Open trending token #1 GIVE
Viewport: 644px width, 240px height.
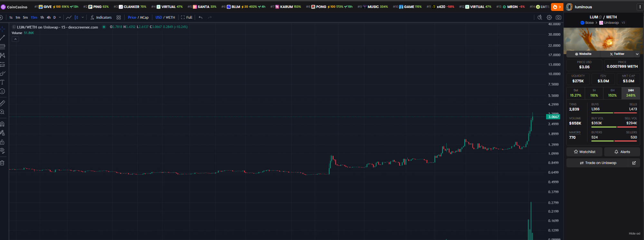(x=56, y=7)
